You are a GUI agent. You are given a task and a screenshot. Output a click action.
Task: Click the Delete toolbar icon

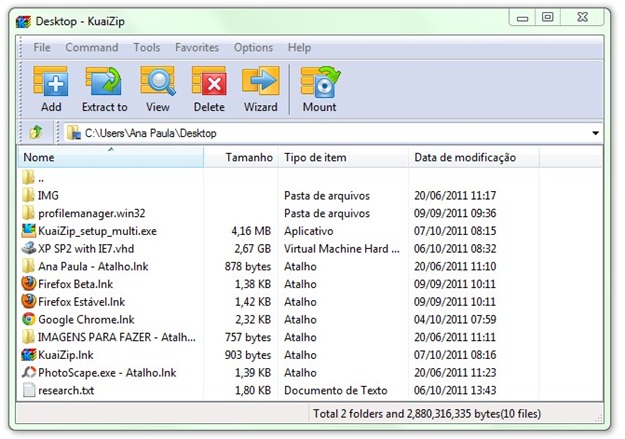pyautogui.click(x=209, y=81)
